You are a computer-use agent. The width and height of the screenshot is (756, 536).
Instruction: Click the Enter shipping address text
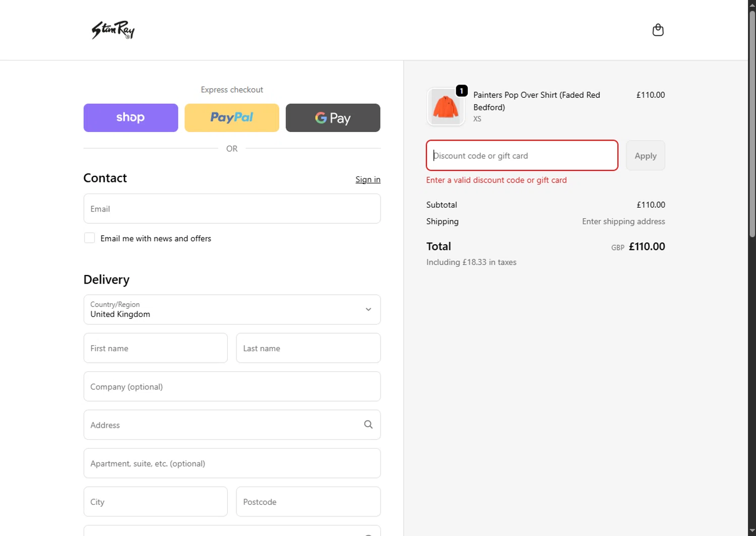623,221
